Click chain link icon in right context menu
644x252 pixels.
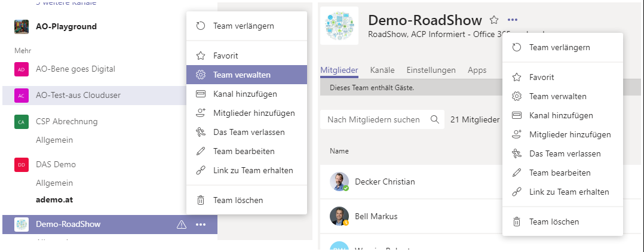point(517,192)
